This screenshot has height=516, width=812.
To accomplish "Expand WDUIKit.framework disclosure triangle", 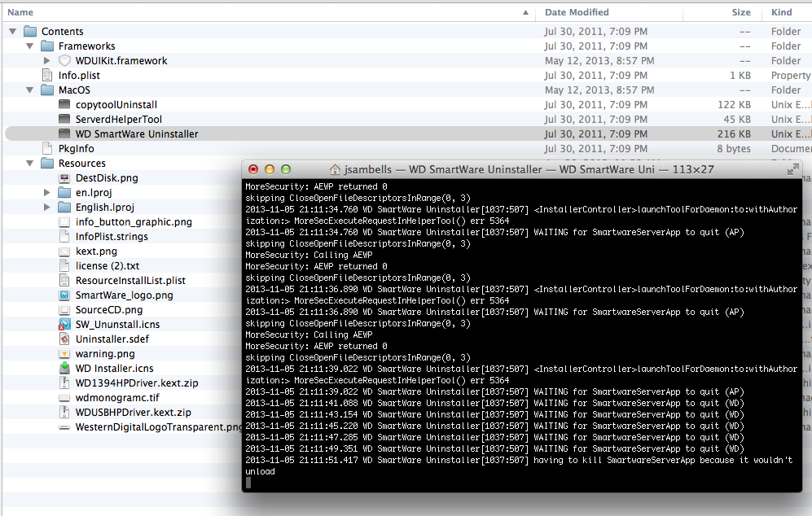I will [47, 60].
